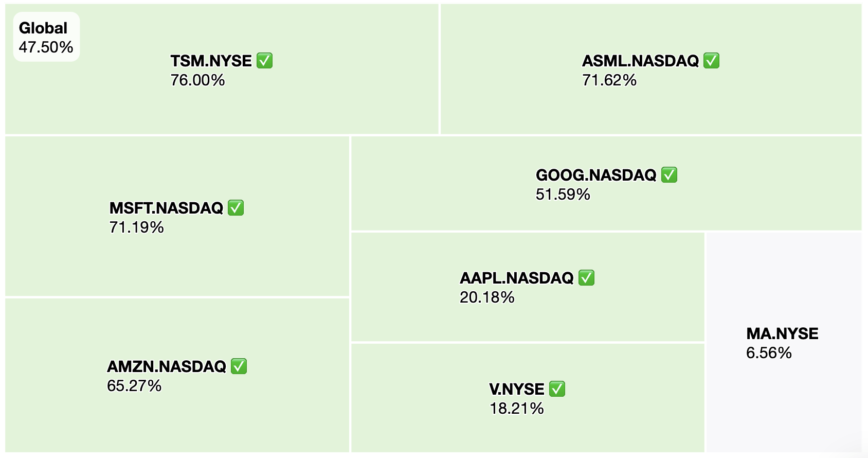This screenshot has width=868, height=458.
Task: Click the 6.56% value under MA.NYSE
Action: tap(769, 353)
